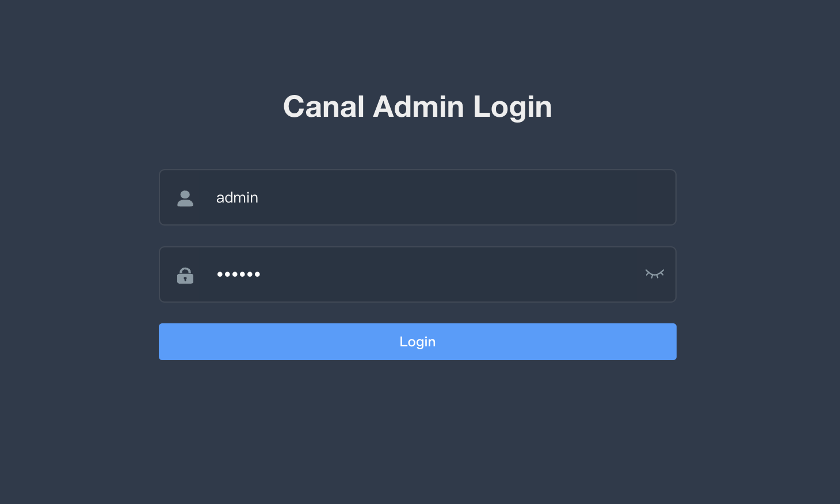Toggle password visibility eye icon

coord(655,274)
